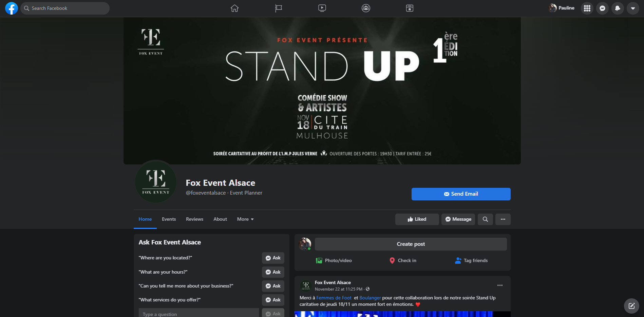644x317 pixels.
Task: Open the Femmes de Foot link
Action: (x=334, y=298)
